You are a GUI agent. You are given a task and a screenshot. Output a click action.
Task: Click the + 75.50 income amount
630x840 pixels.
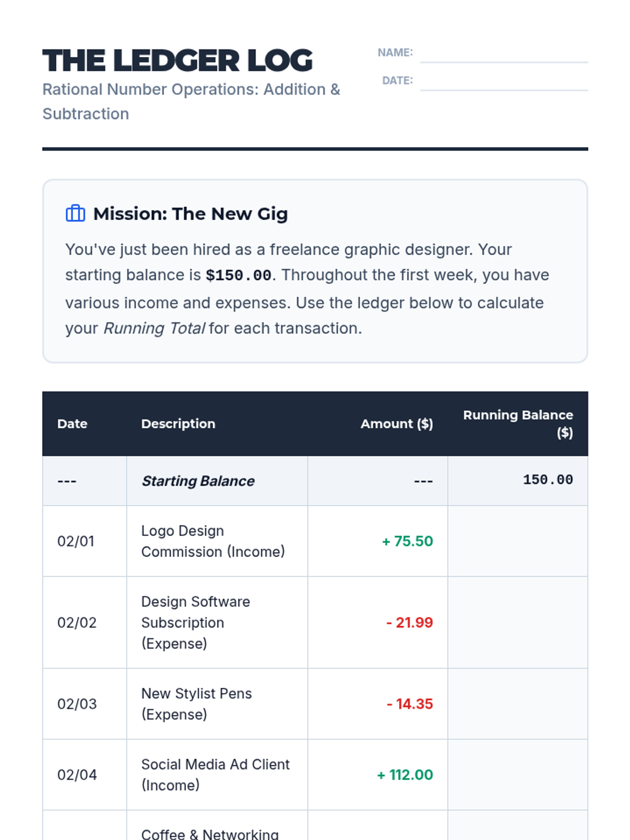(407, 541)
